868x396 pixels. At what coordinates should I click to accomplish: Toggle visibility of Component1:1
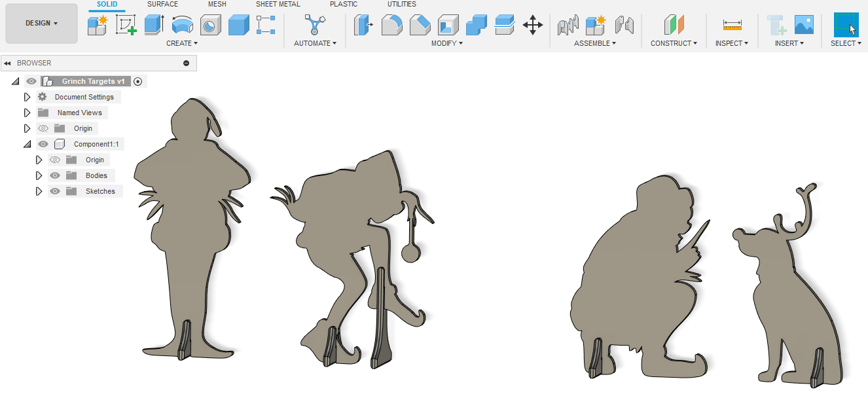[43, 144]
